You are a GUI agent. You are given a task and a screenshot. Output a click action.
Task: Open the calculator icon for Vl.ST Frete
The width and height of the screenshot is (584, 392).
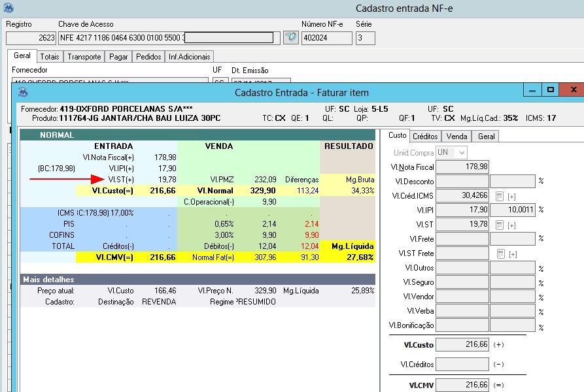pos(500,254)
